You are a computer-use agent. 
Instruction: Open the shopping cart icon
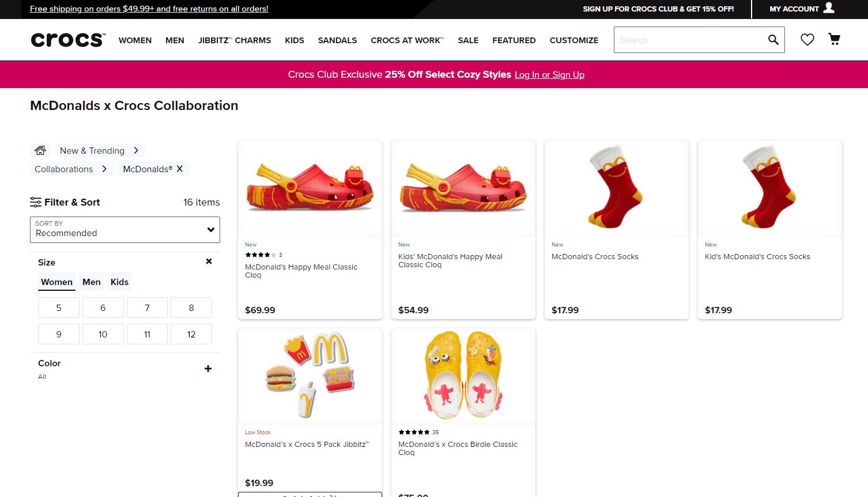click(834, 39)
